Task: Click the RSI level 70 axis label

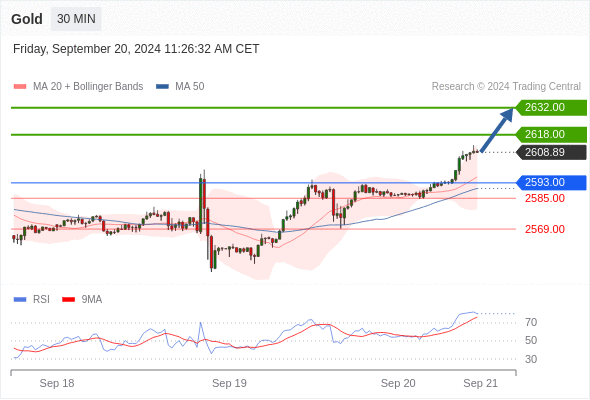Action: (x=531, y=322)
